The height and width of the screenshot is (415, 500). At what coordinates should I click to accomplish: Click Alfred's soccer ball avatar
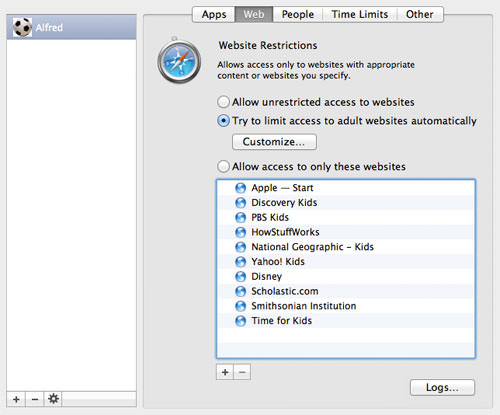pos(22,27)
